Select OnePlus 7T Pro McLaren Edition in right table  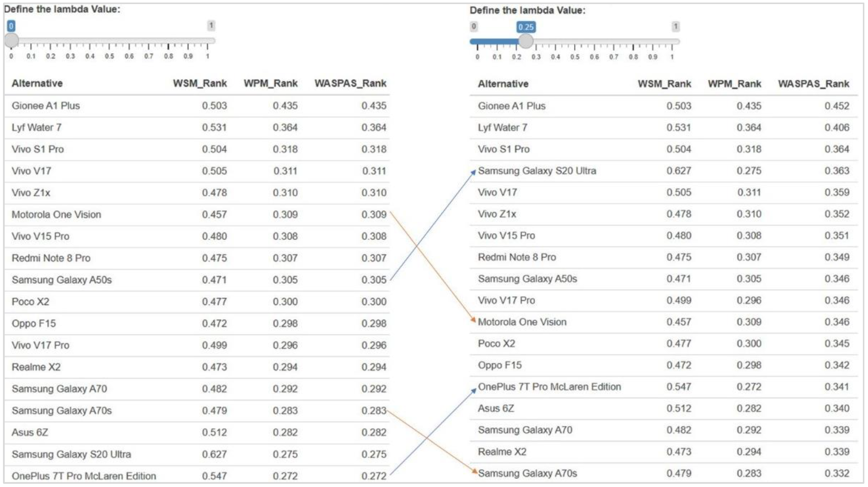pyautogui.click(x=549, y=387)
